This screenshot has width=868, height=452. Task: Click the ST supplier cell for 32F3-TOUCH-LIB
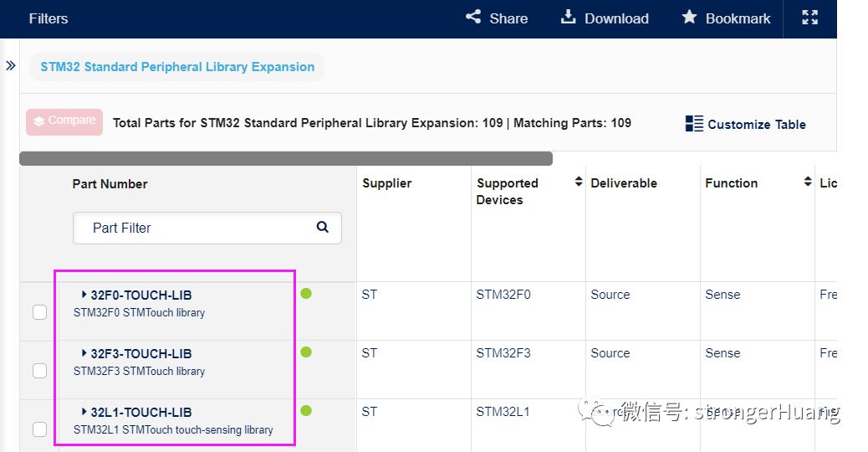(x=370, y=353)
